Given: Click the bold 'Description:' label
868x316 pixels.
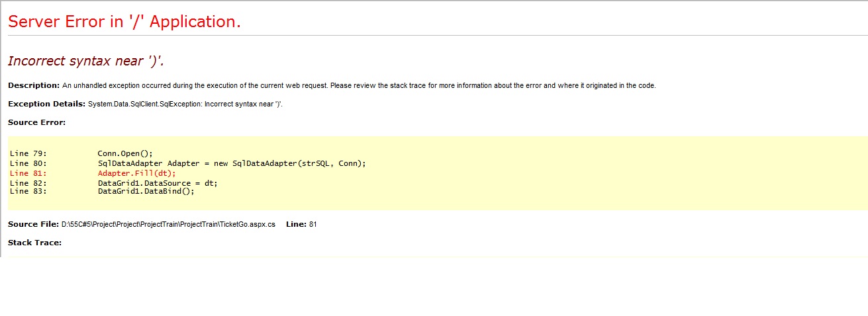Looking at the screenshot, I should click(x=34, y=85).
